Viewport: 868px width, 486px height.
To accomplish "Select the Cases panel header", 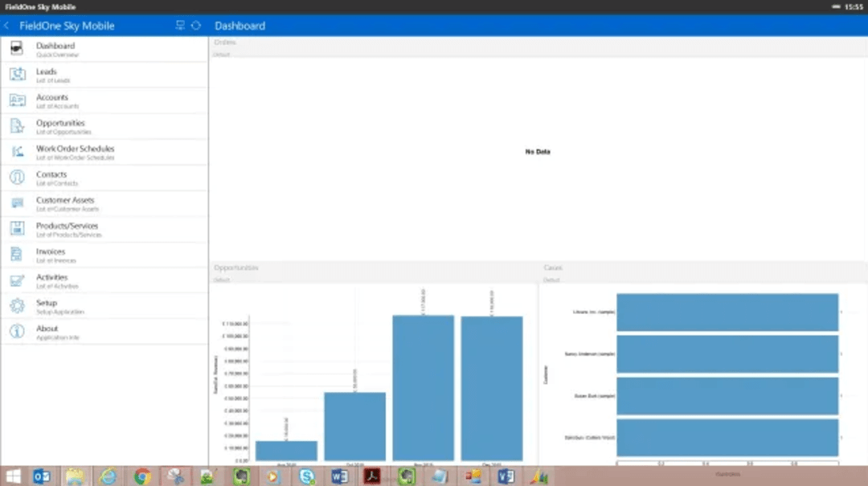I will tap(552, 268).
